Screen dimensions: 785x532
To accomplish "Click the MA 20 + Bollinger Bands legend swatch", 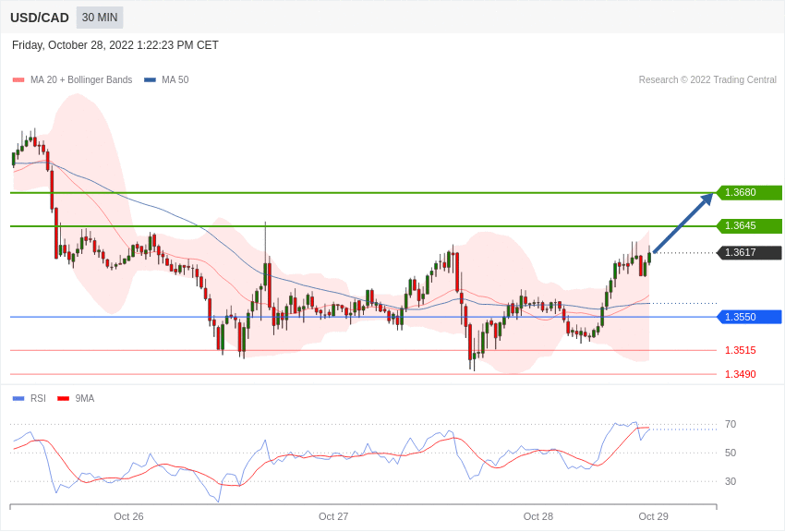I will pos(18,80).
